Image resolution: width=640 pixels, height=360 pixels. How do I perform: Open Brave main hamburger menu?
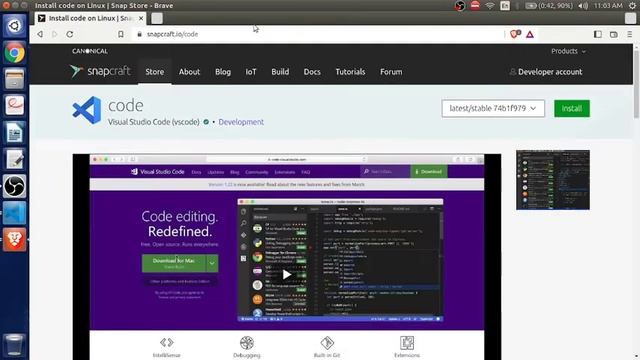coord(629,34)
